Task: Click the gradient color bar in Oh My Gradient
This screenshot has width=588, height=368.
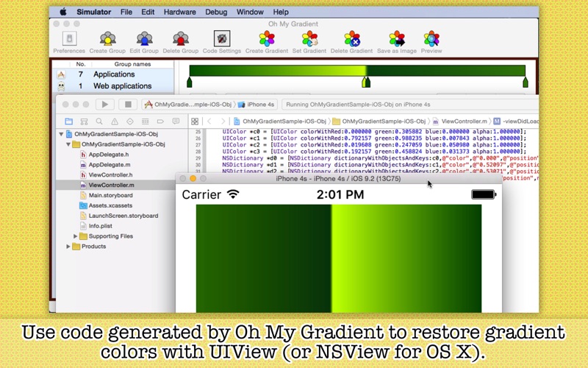Action: (x=357, y=71)
